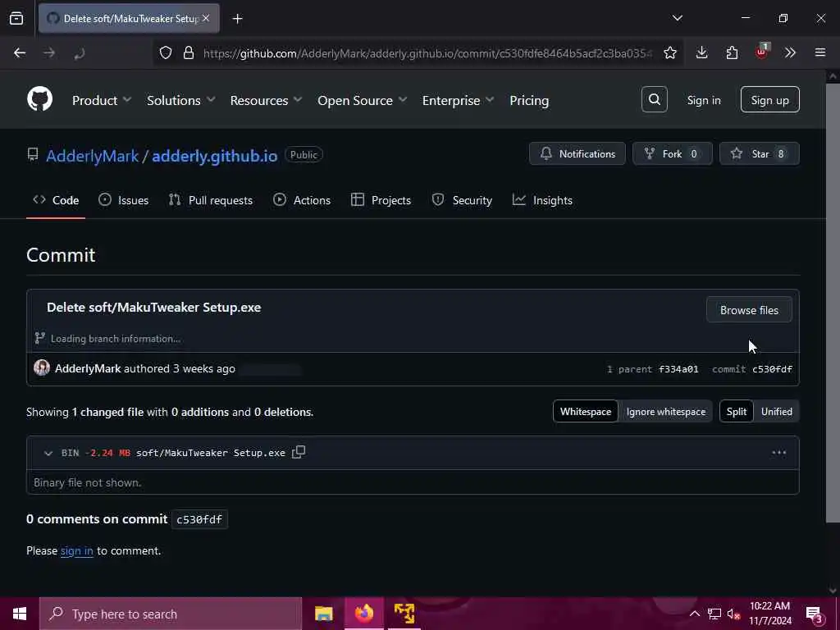840x630 pixels.
Task: Bookmark this page with the star icon
Action: 669,52
